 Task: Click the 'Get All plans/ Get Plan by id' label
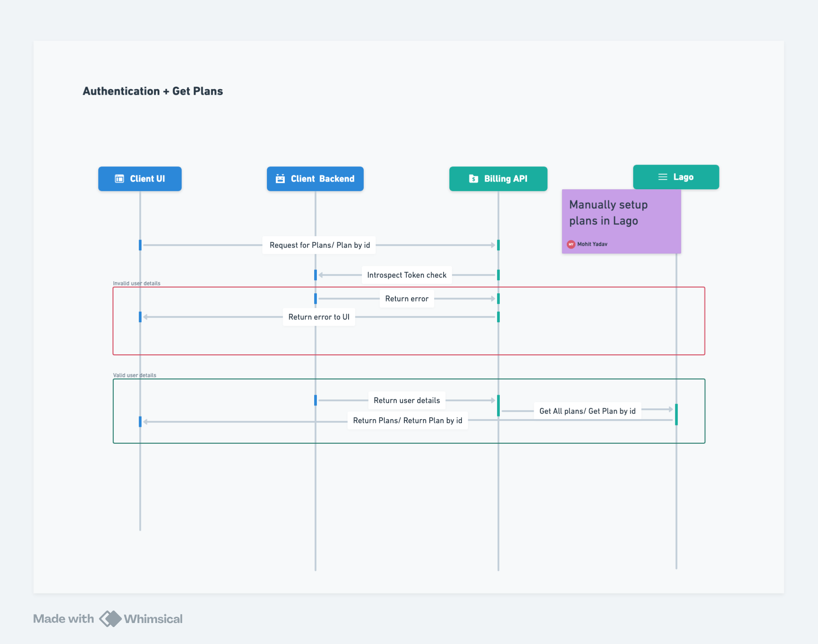587,411
